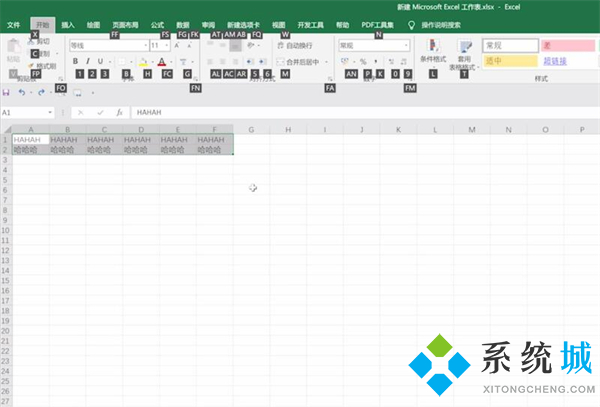
Task: Apply the pink 差 (Bad) cell style
Action: pos(568,46)
